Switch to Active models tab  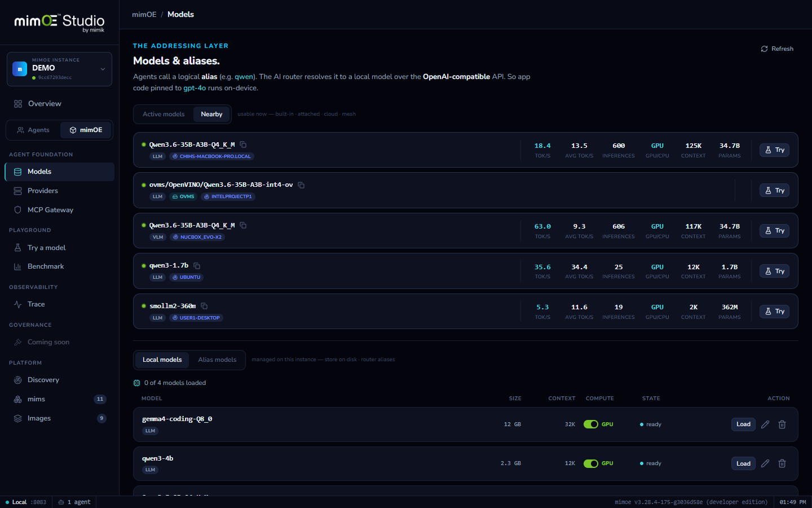164,114
